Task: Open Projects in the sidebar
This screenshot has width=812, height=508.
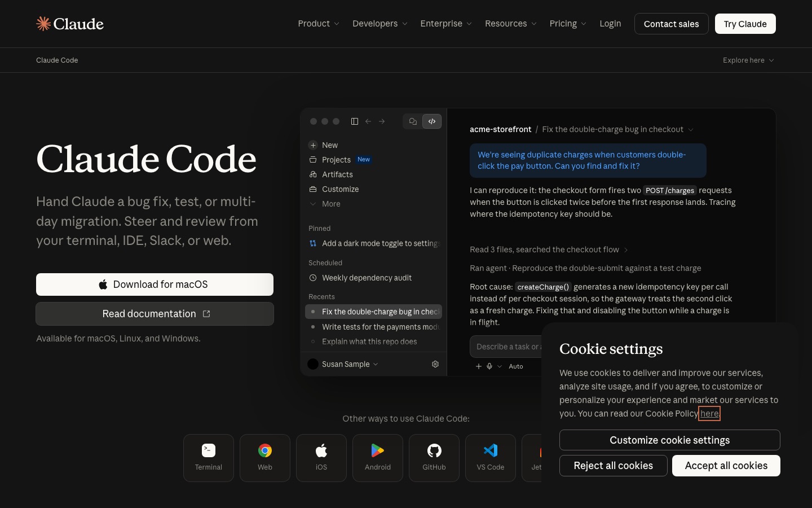Action: click(x=336, y=160)
